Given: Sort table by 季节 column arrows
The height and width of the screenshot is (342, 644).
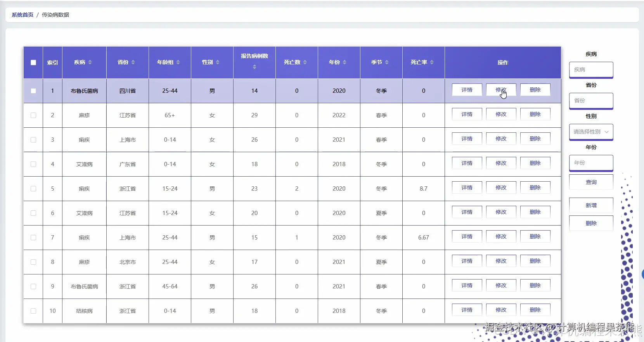Looking at the screenshot, I should point(387,62).
